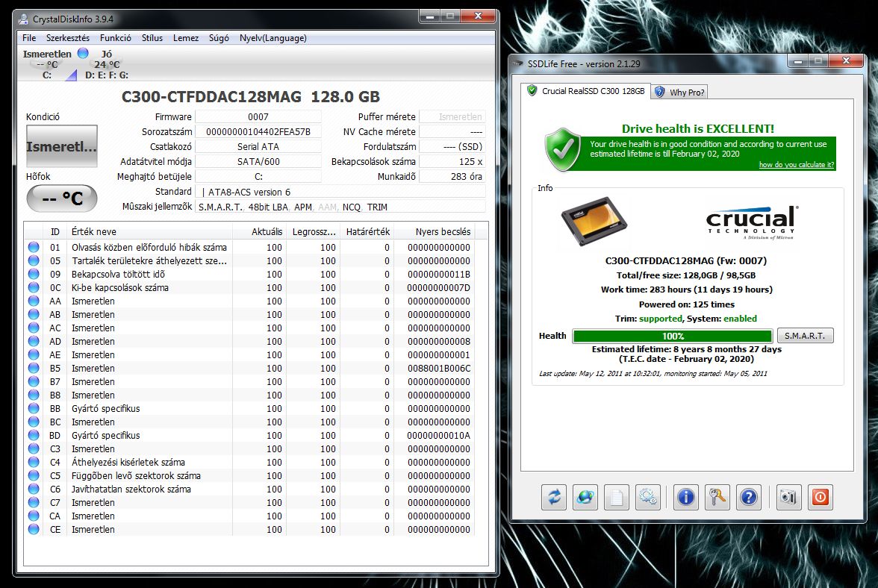The image size is (878, 588).
Task: Click the 'Legrossz...' column header
Action: (x=312, y=231)
